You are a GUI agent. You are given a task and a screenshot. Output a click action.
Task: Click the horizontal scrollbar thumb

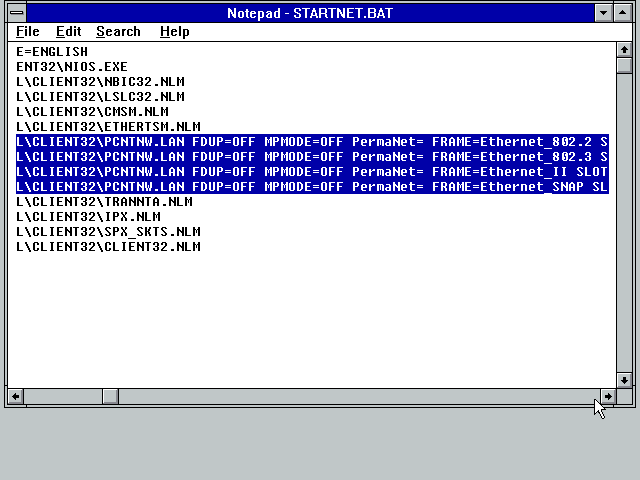pyautogui.click(x=110, y=396)
